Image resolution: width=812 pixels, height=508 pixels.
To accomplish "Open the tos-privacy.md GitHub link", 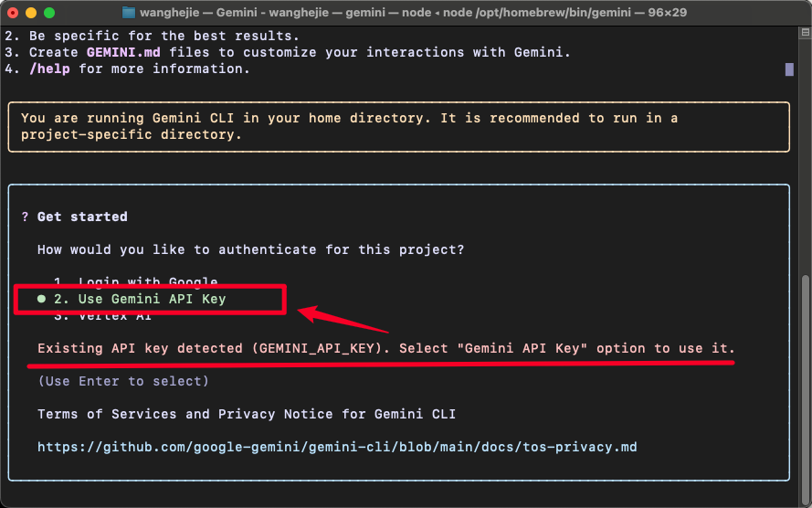I will point(336,447).
